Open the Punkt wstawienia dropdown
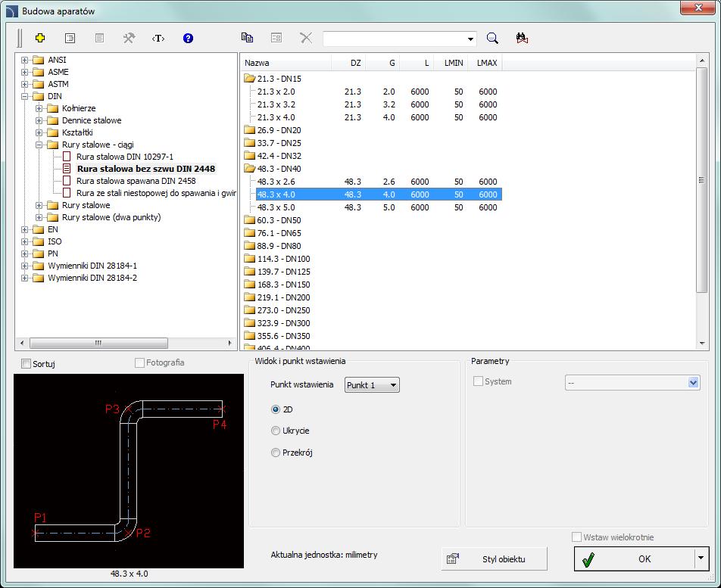721x588 pixels. coord(372,385)
